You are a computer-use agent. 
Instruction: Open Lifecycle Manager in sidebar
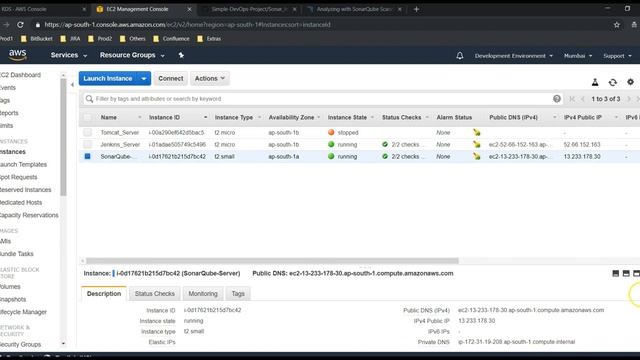click(x=23, y=312)
